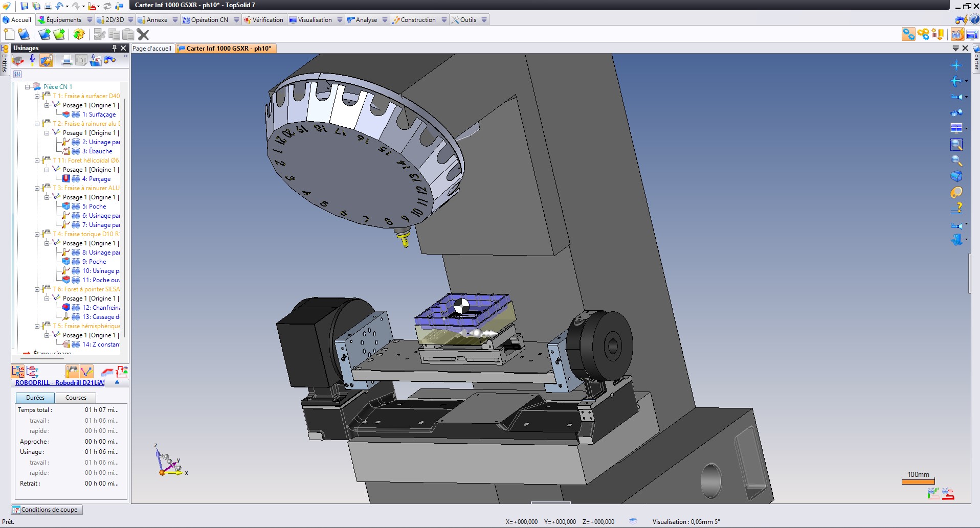980x528 pixels.
Task: Click the Delete X icon in toolbar
Action: [x=143, y=34]
